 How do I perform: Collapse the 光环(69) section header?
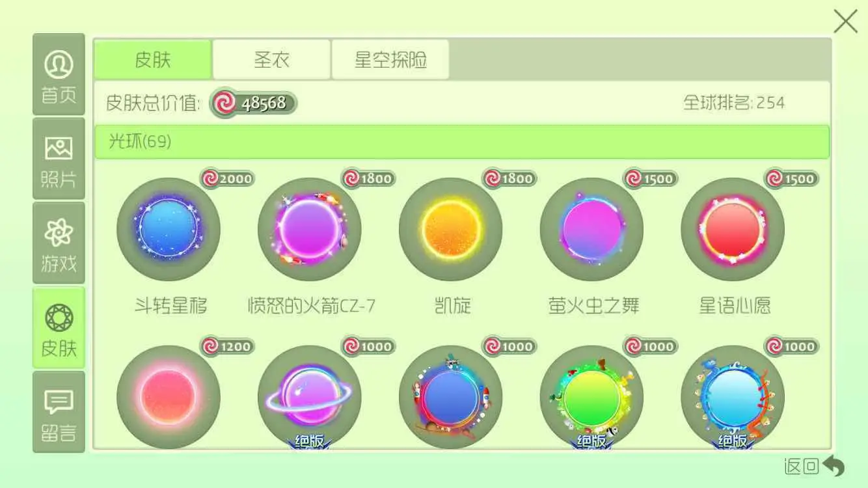[462, 142]
